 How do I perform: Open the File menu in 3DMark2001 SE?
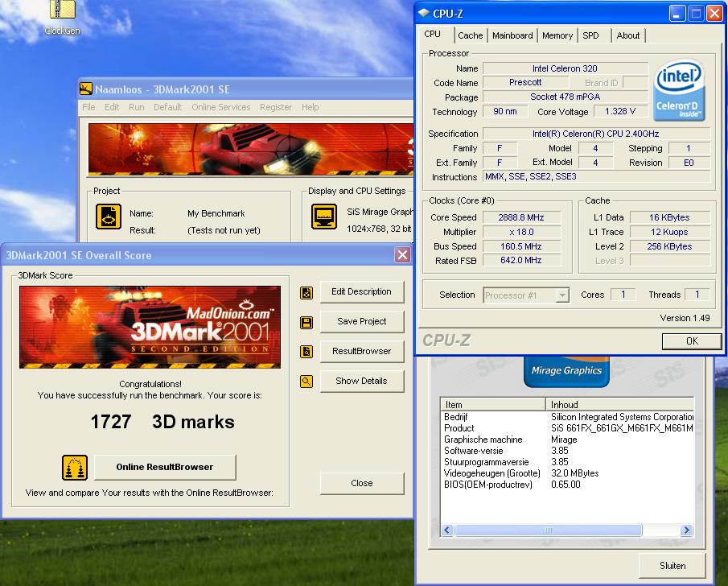(88, 107)
